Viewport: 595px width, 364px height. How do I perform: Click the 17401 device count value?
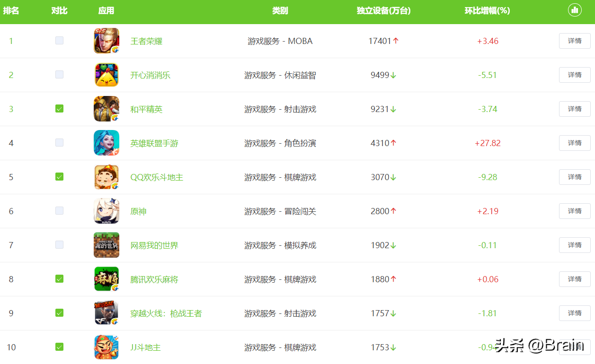pyautogui.click(x=380, y=41)
